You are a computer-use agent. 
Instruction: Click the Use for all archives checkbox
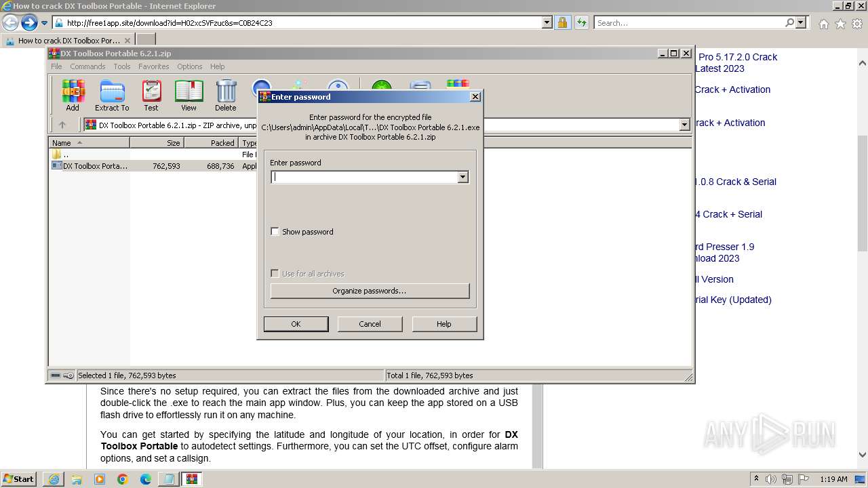(x=275, y=274)
